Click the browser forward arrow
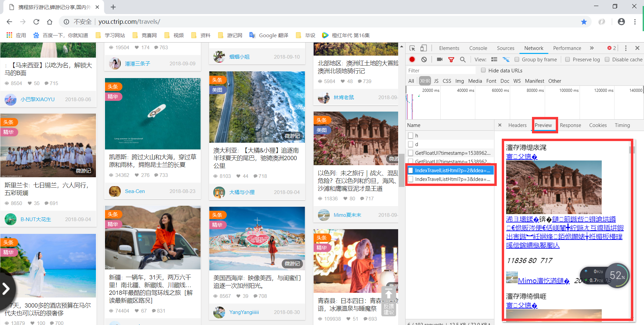This screenshot has width=644, height=325. click(x=23, y=22)
